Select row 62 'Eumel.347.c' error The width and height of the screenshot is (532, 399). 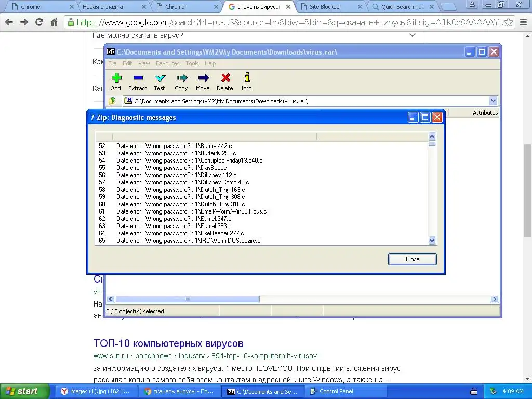[261, 219]
